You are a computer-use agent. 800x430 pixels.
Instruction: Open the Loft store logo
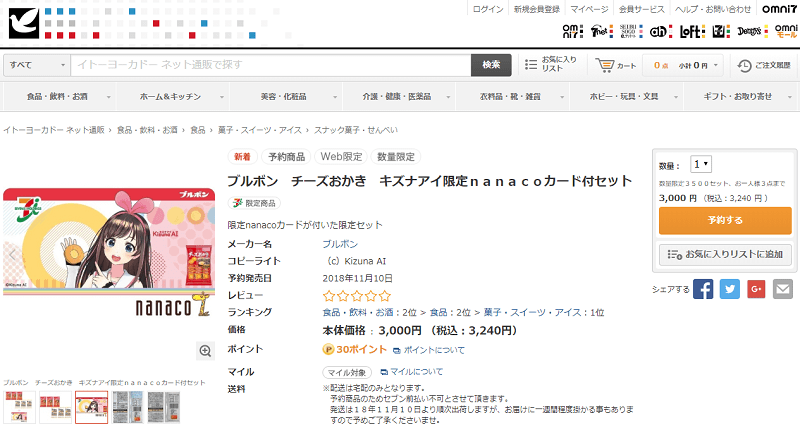pos(692,31)
